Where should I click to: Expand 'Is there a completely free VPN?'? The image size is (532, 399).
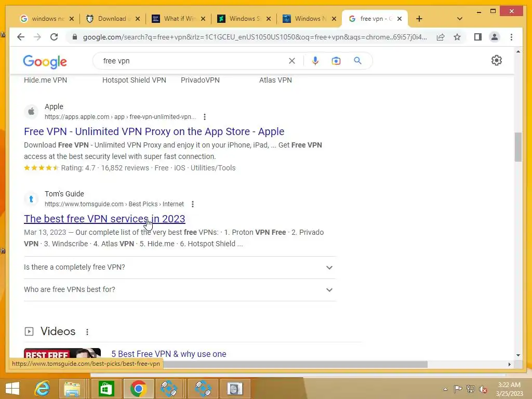179,268
